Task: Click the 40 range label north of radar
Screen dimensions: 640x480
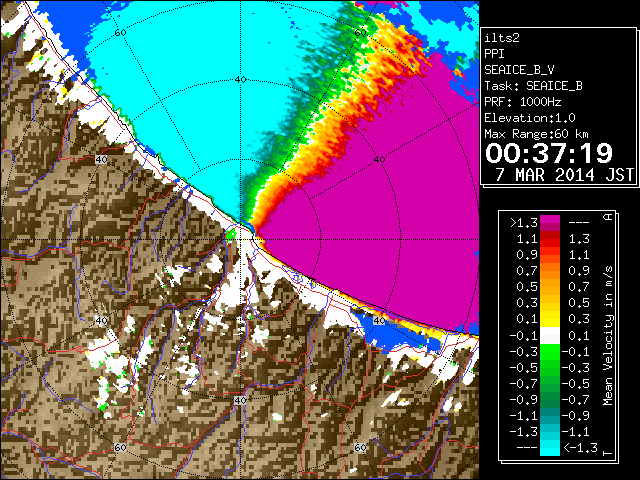Action: click(x=240, y=80)
